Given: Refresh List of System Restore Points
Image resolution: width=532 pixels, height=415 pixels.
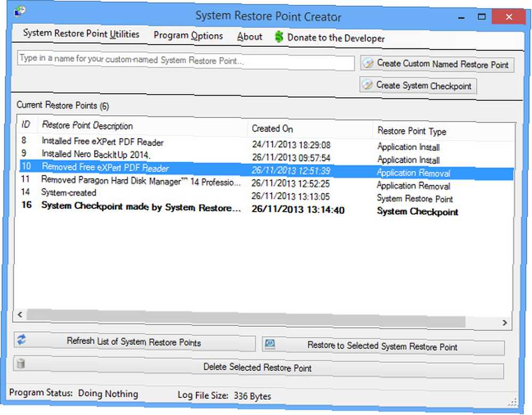Looking at the screenshot, I should [x=135, y=342].
